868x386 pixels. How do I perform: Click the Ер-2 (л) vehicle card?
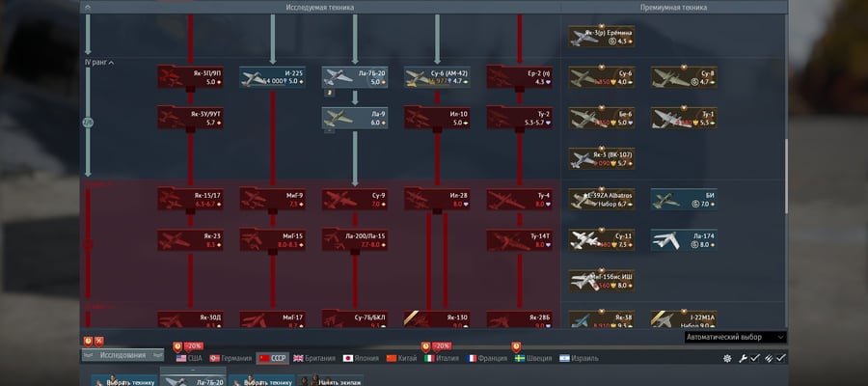point(520,77)
